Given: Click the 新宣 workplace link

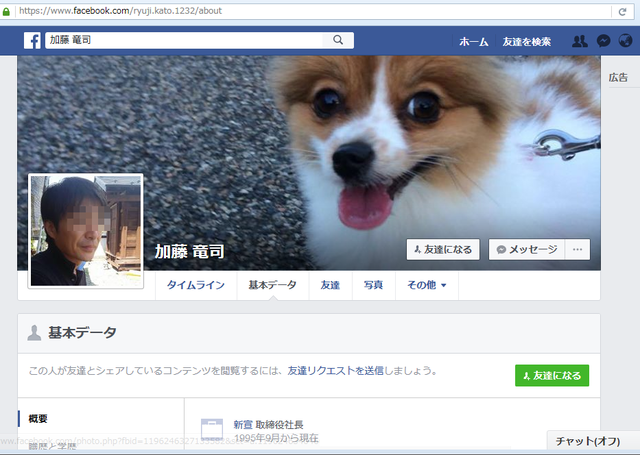Looking at the screenshot, I should [243, 425].
